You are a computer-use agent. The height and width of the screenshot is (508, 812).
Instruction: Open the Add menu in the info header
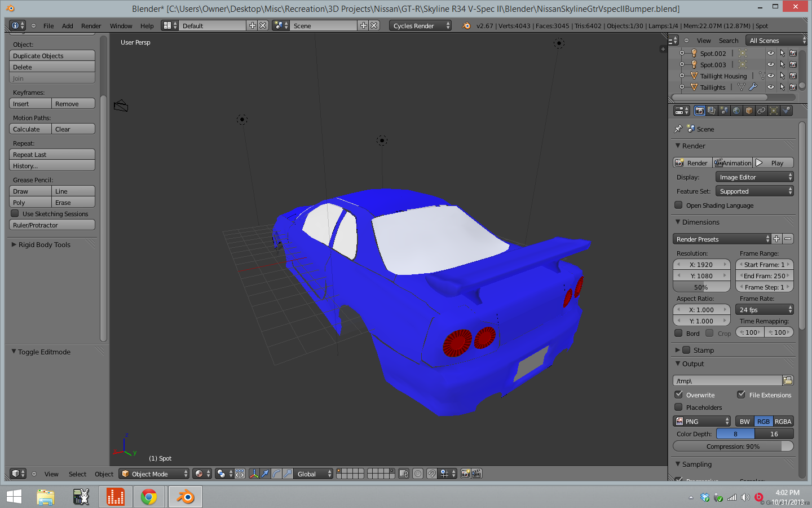click(x=68, y=25)
